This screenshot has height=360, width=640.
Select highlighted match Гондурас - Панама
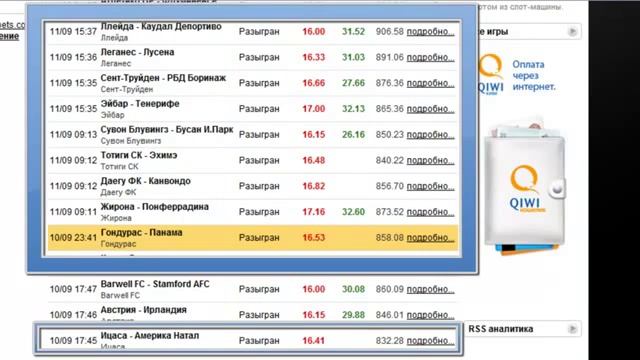tap(141, 232)
